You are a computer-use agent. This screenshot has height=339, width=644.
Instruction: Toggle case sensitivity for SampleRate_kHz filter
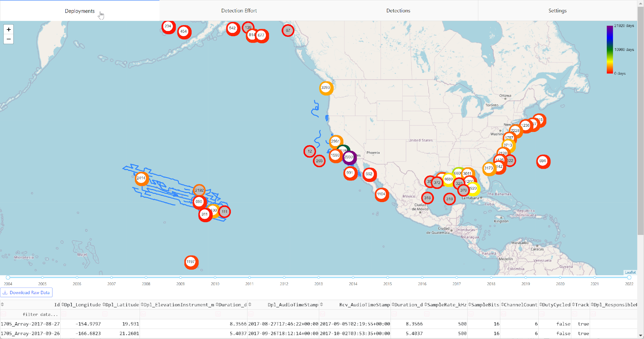[427, 314]
